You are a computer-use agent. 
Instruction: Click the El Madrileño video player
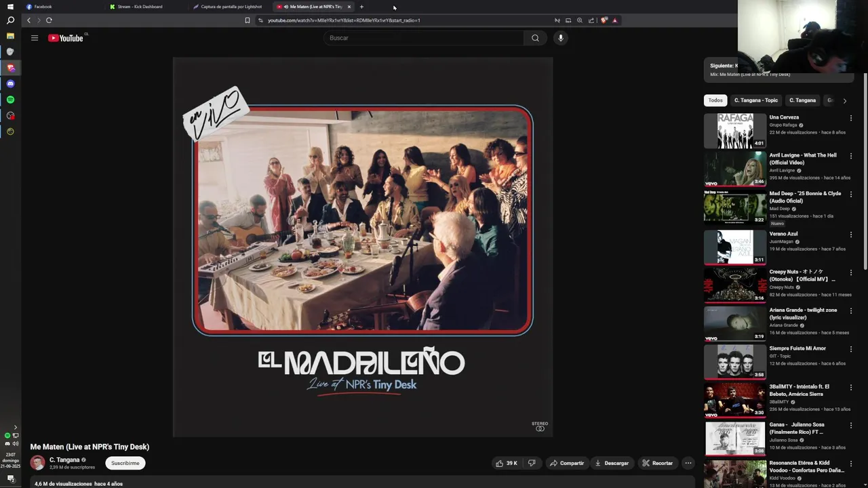point(363,247)
